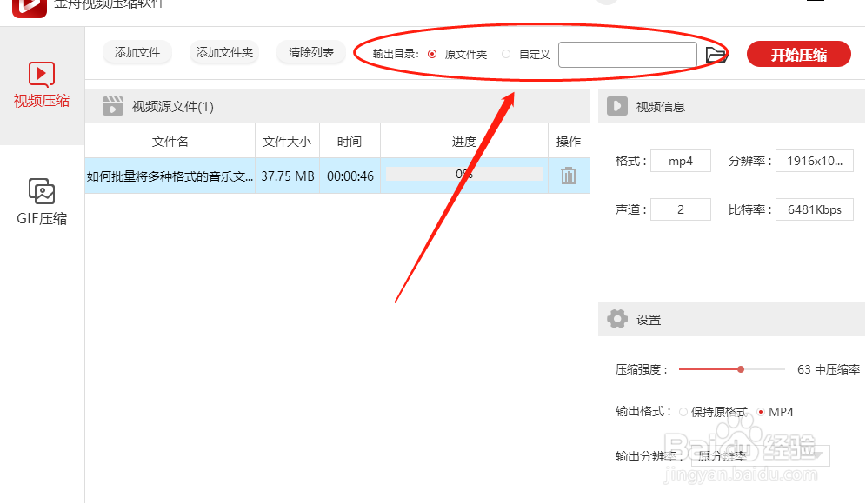Switch to GIF压缩 mode

(x=42, y=200)
